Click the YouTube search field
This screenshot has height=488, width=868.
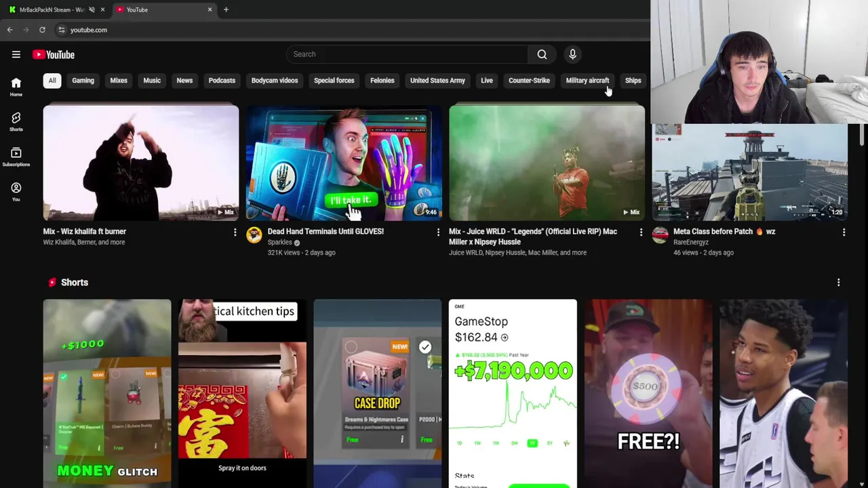[x=407, y=54]
